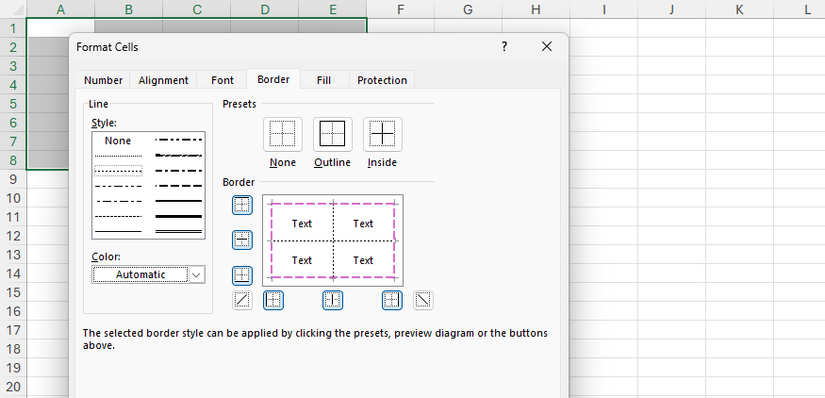Select row 1 header
The height and width of the screenshot is (398, 825).
click(x=13, y=28)
